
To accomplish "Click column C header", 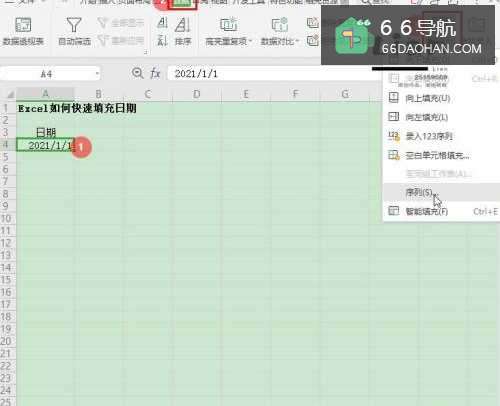I will pyautogui.click(x=148, y=94).
